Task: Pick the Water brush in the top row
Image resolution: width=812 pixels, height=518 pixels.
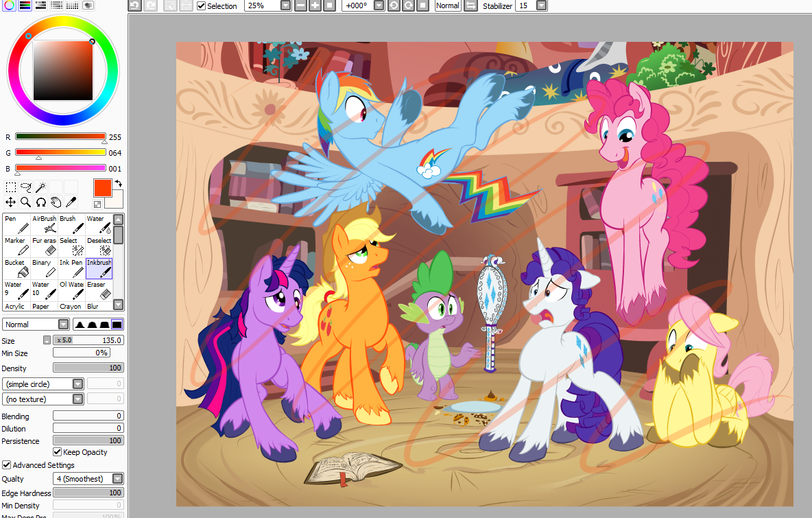Action: tap(99, 225)
